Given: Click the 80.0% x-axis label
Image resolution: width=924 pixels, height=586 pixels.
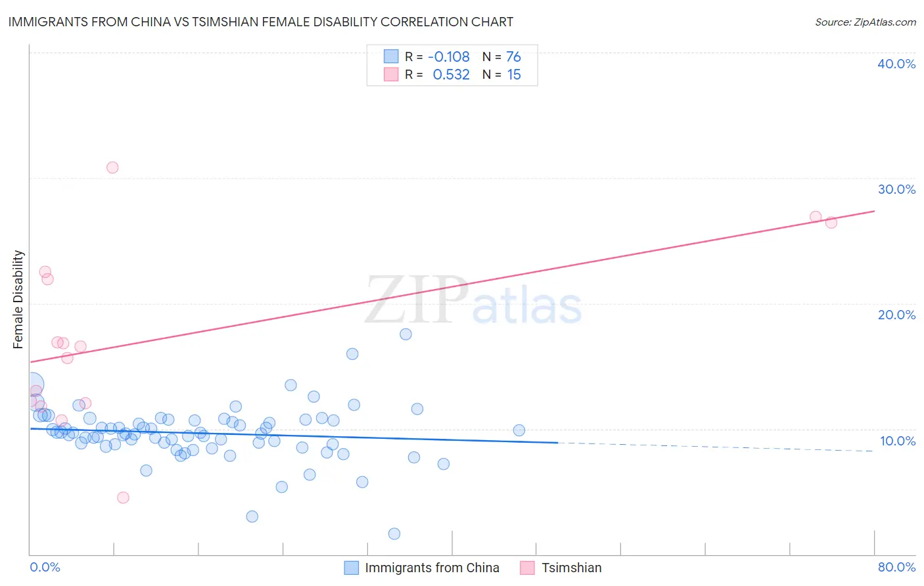Looking at the screenshot, I should tap(896, 567).
